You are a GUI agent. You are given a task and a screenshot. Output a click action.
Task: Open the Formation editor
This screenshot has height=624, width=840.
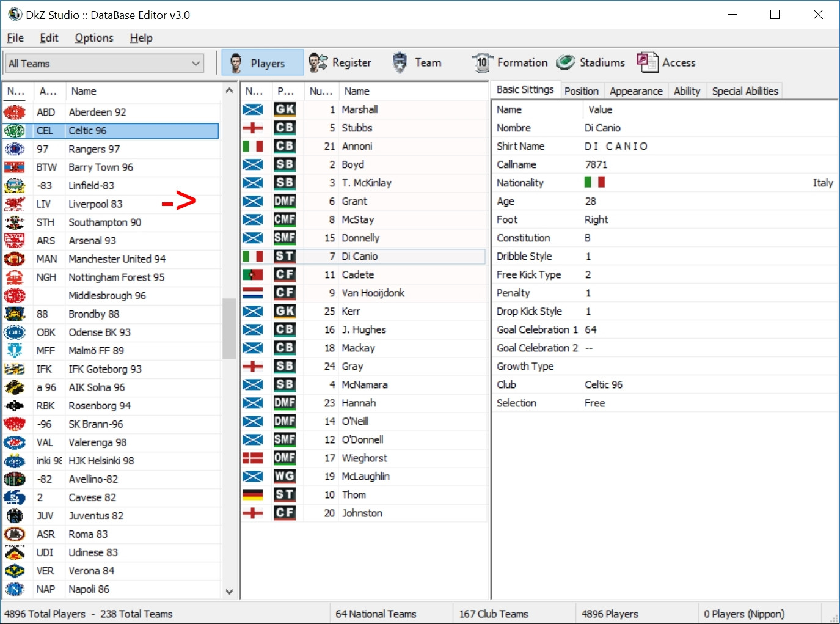coord(509,63)
